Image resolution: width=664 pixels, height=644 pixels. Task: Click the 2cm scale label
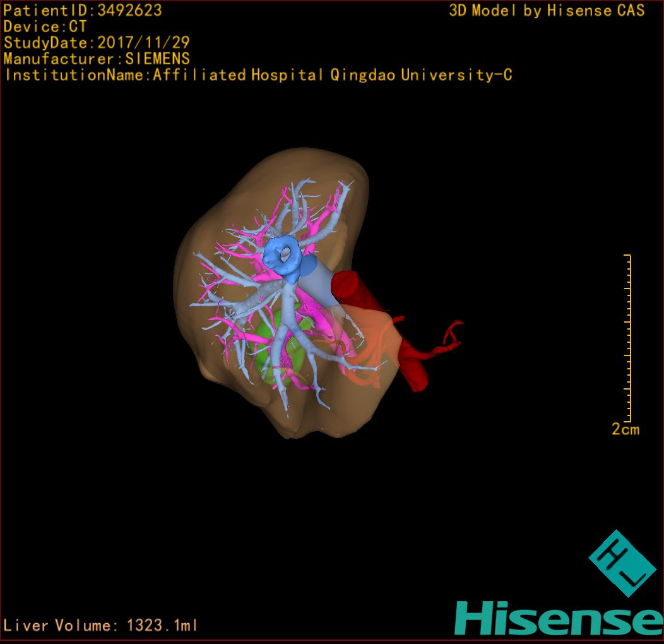625,429
